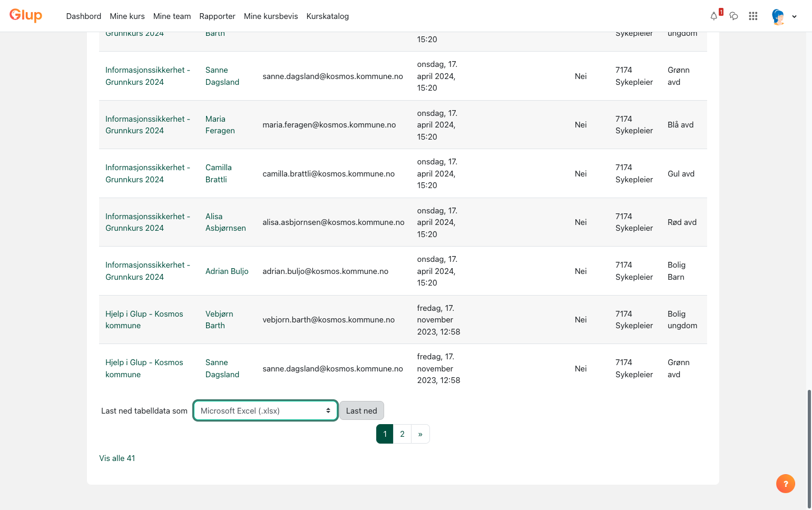Open Alisa Asbjørnsen's profile

click(226, 222)
